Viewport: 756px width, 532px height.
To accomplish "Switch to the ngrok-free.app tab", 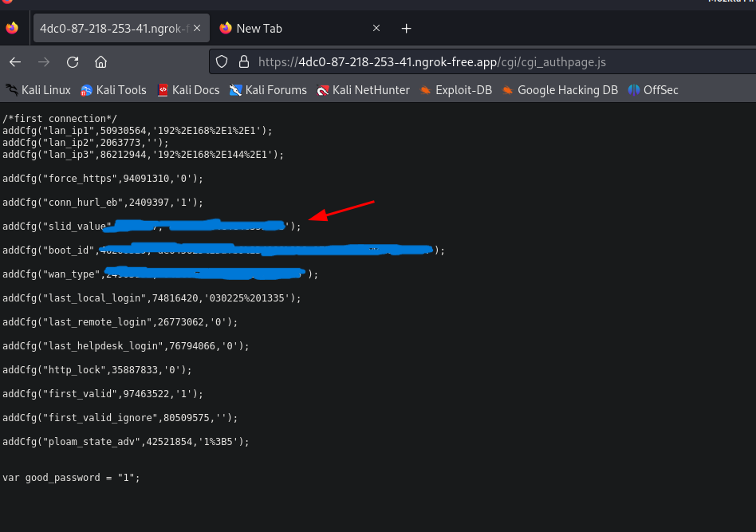I will click(x=121, y=29).
